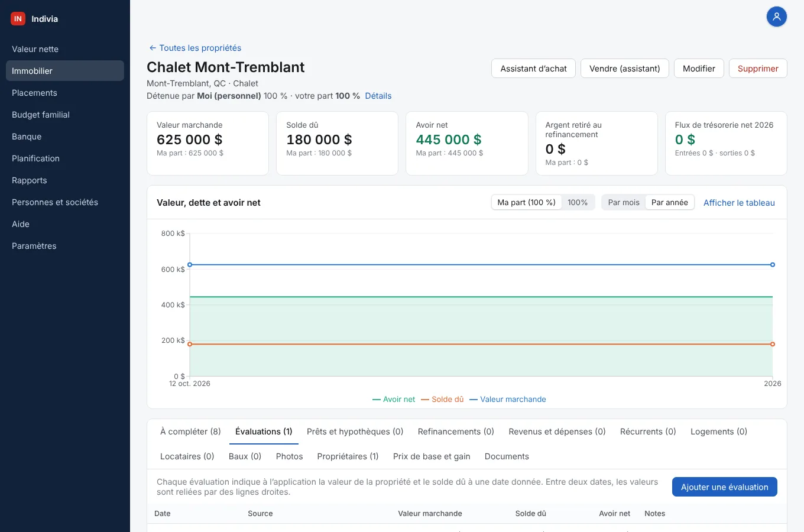This screenshot has width=804, height=532.
Task: Go back to Toutes les propriétés
Action: coord(195,48)
